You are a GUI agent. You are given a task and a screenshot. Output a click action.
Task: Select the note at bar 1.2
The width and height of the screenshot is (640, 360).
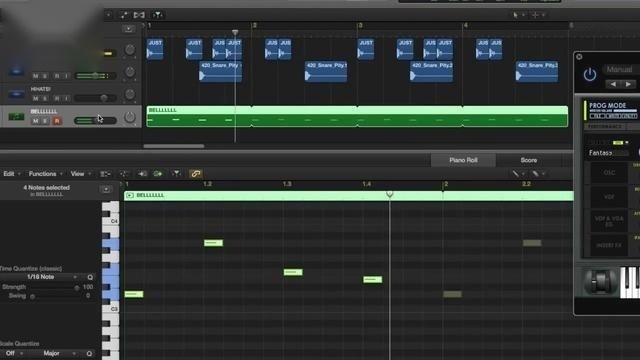(213, 243)
